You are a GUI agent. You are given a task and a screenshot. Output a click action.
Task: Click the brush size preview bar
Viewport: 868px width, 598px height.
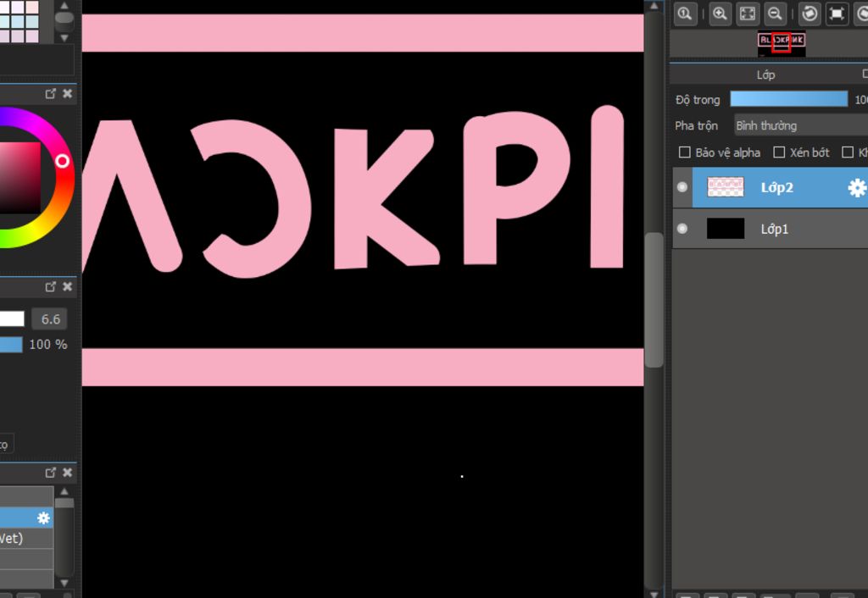12,318
